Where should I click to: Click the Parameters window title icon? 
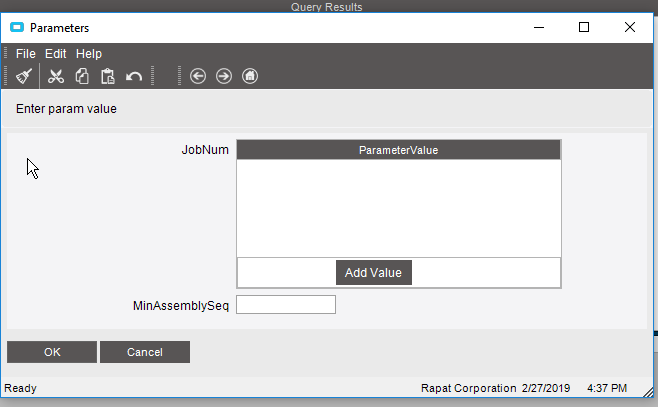(16, 28)
